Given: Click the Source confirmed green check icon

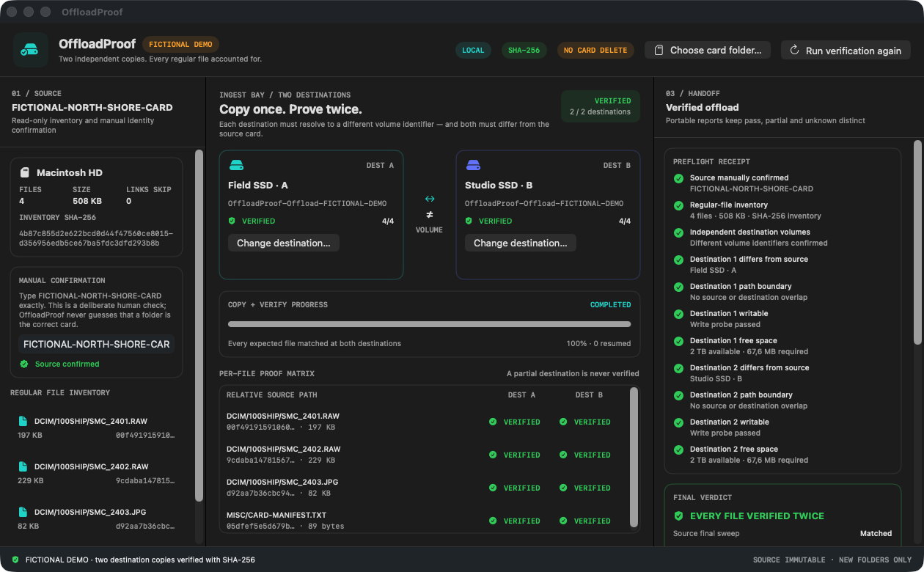Looking at the screenshot, I should (x=24, y=364).
